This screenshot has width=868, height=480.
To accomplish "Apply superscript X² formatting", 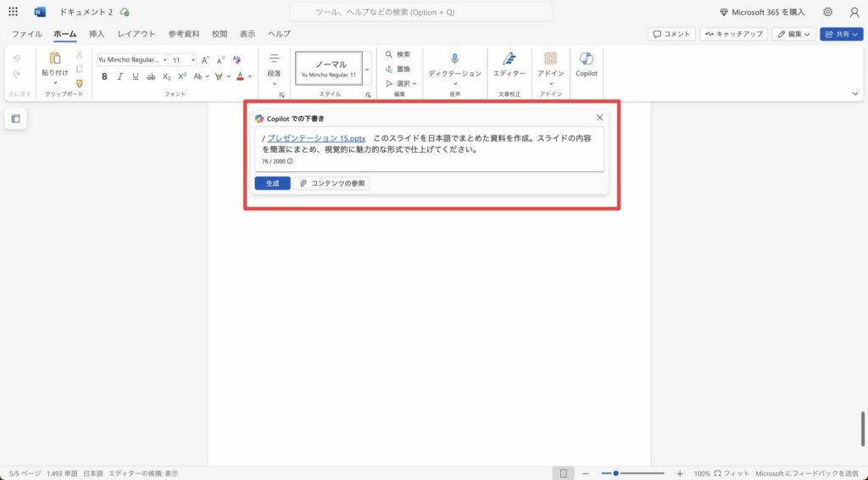I will click(x=182, y=76).
